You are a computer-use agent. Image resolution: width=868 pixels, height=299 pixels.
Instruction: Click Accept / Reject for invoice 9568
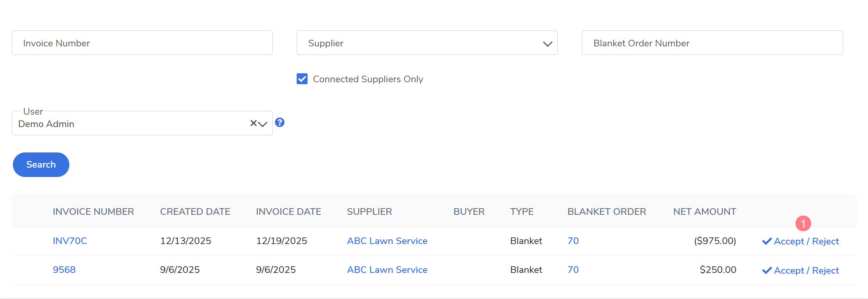(806, 271)
